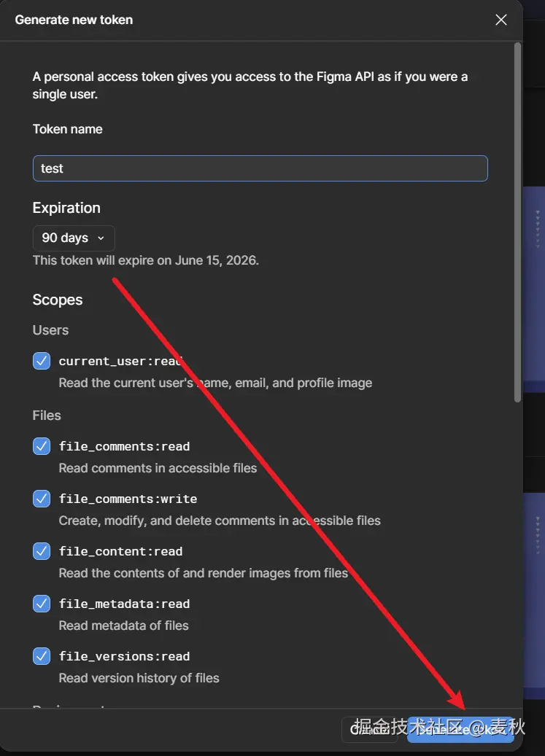Viewport: 545px width, 756px height.
Task: Click the file_versions:read scope label text
Action: click(x=124, y=657)
